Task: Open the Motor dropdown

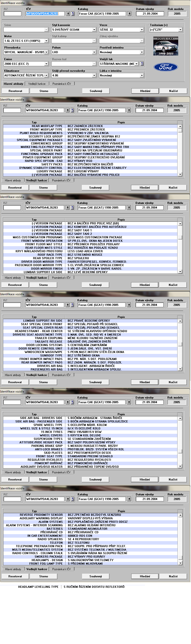Action: pyautogui.click(x=46, y=41)
